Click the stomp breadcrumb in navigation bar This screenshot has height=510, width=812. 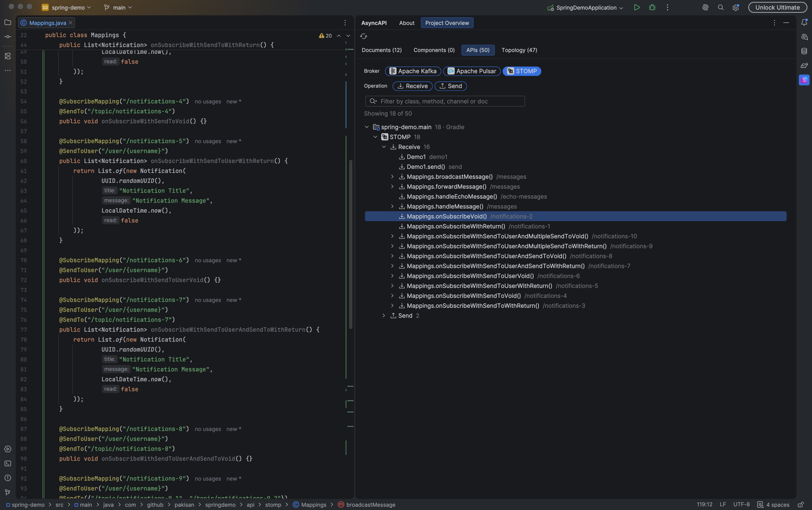pos(273,505)
